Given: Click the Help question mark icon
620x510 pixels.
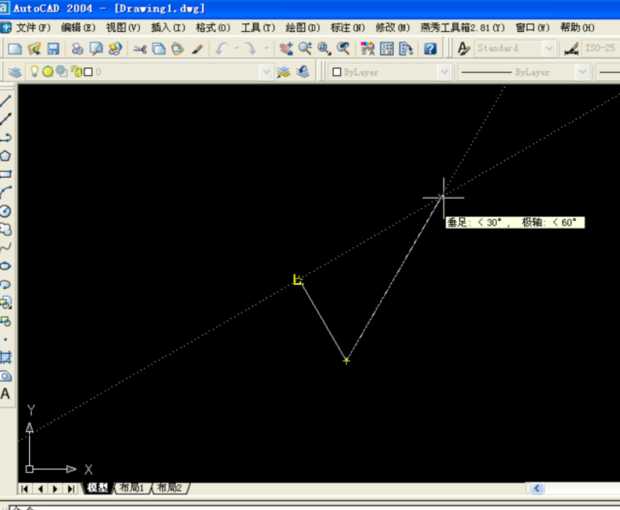Looking at the screenshot, I should [430, 49].
